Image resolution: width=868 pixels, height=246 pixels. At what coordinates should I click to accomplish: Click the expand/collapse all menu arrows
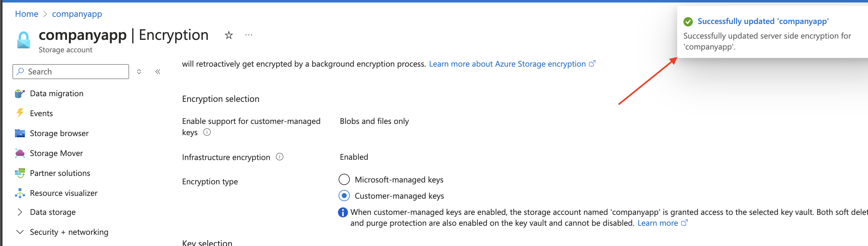tap(139, 72)
